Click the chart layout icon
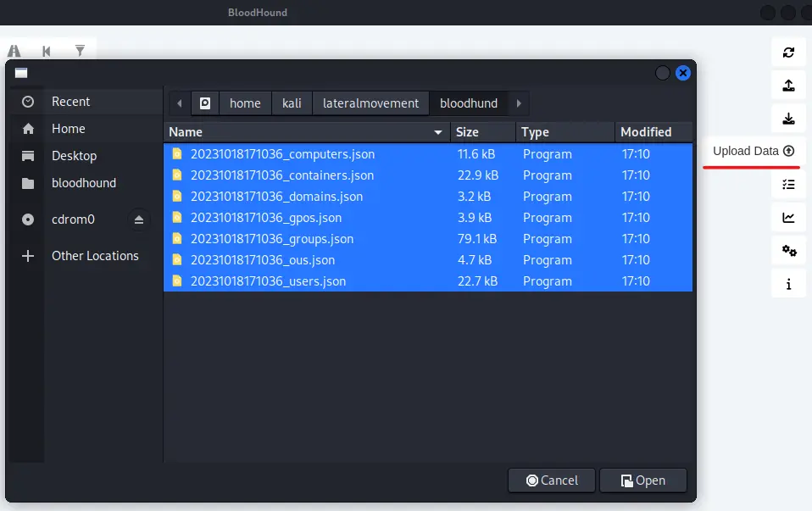This screenshot has height=511, width=812. point(788,218)
